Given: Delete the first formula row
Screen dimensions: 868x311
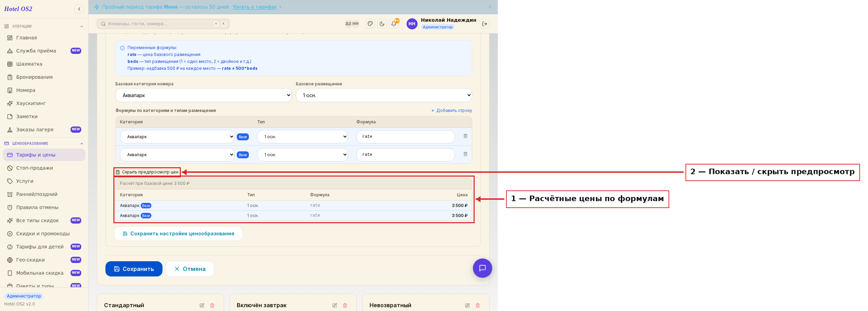Looking at the screenshot, I should coord(465,136).
